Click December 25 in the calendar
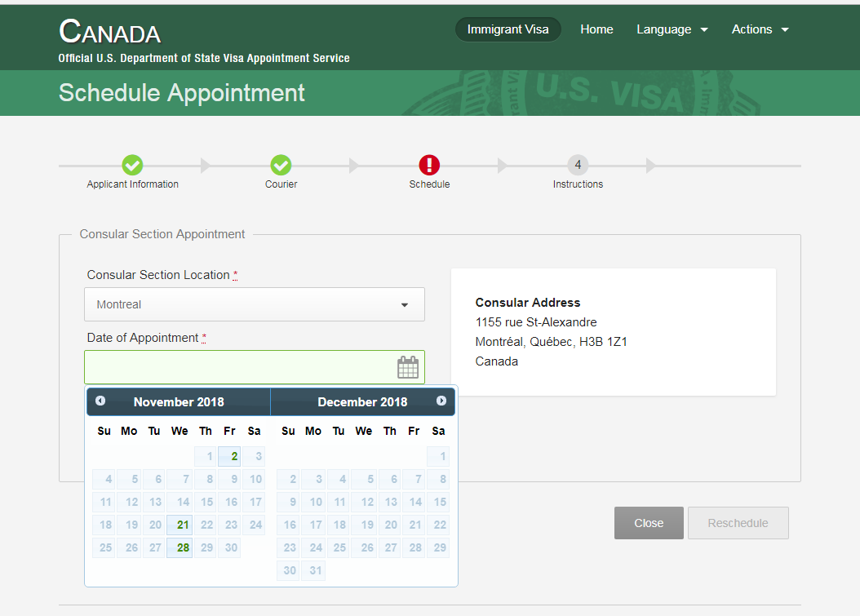Viewport: 860px width, 616px height. tap(339, 547)
